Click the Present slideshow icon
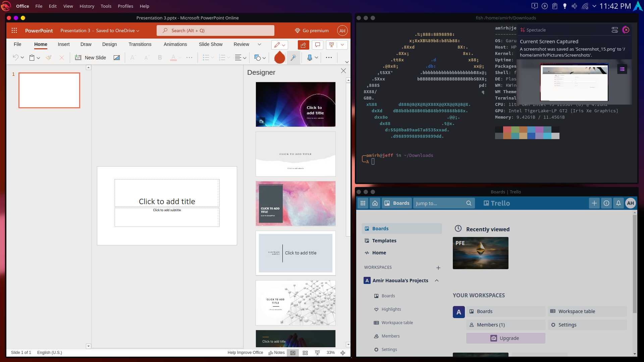Viewport: 644px width, 362px height. point(331,45)
